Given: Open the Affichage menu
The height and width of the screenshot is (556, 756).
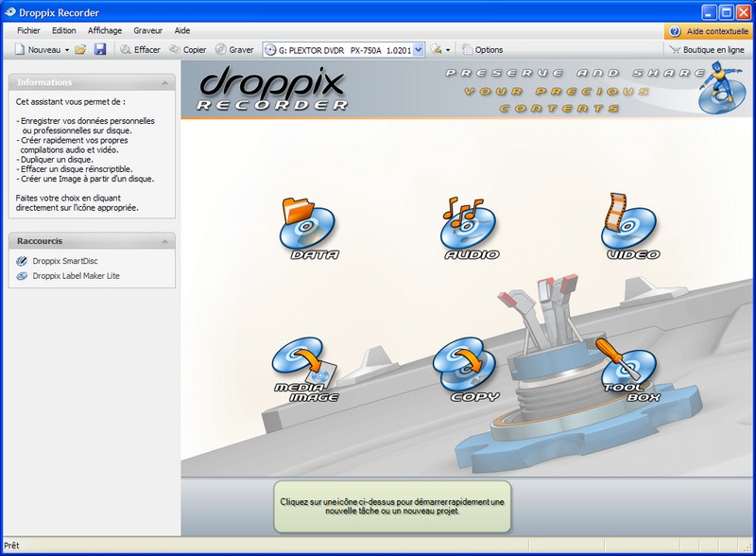Looking at the screenshot, I should (105, 30).
